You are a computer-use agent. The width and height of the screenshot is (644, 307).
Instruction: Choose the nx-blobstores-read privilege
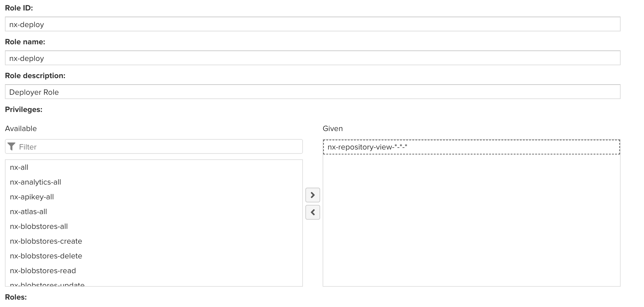(x=43, y=271)
